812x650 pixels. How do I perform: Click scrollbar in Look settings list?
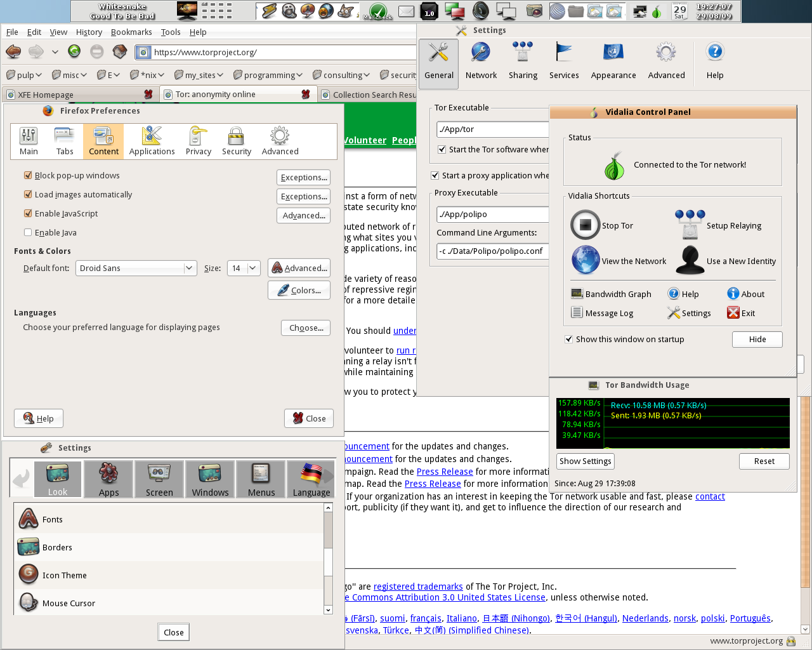click(x=328, y=558)
